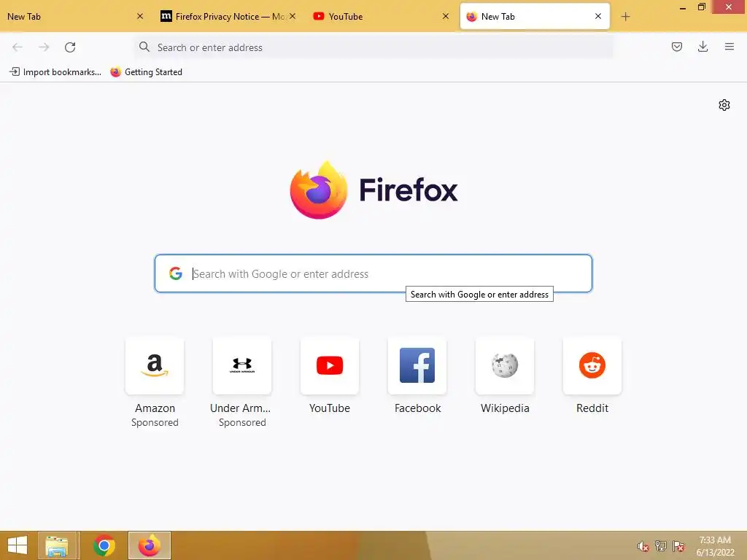Open the Firefox application menu

[x=729, y=47]
